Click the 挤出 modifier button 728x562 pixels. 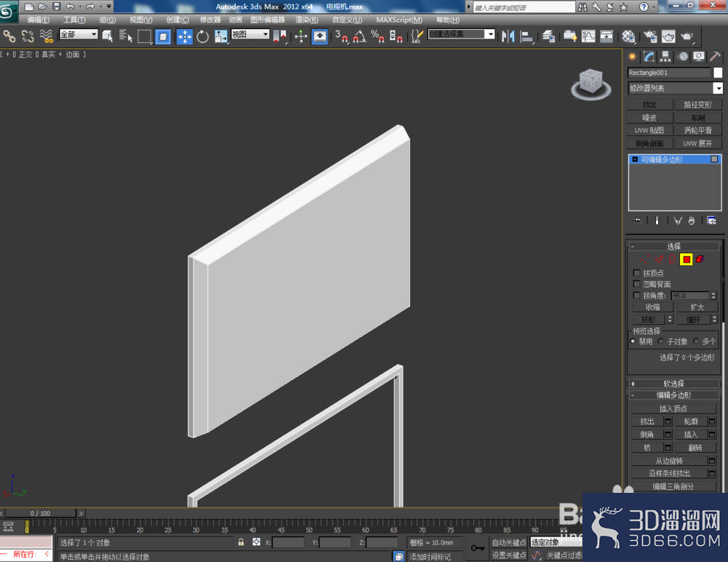point(649,105)
